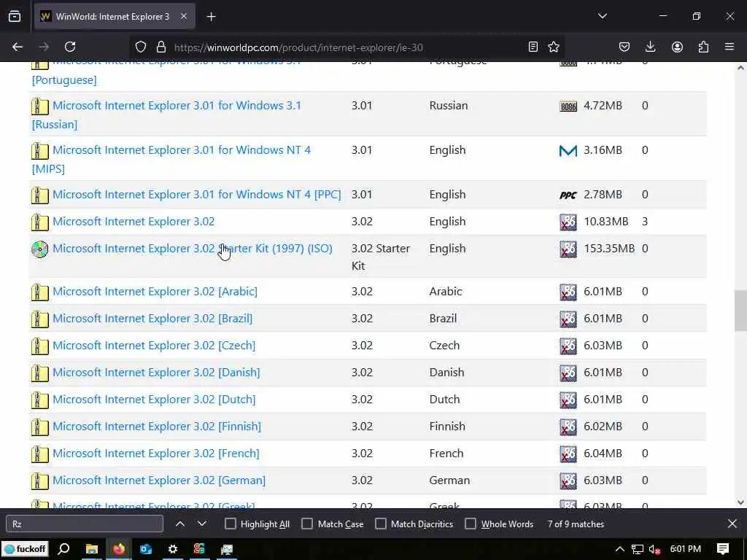The width and height of the screenshot is (747, 560).
Task: Enable Match Case checkbox
Action: [x=307, y=524]
